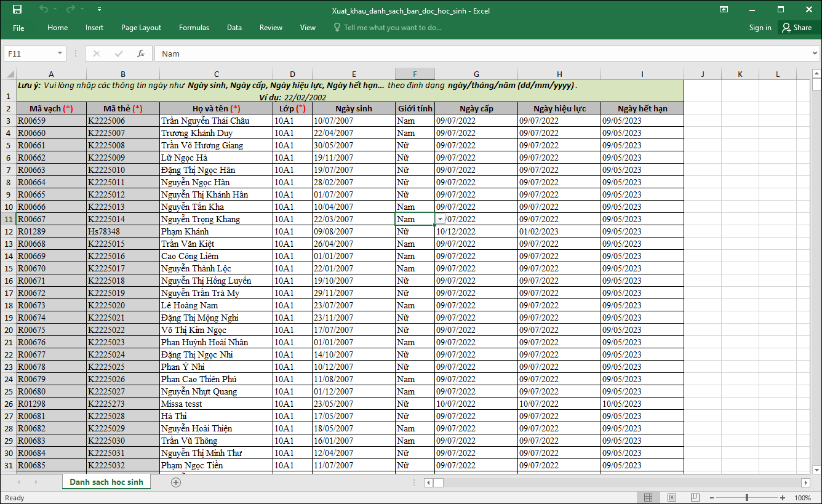Expand the formula bar chevron
The height and width of the screenshot is (504, 822).
click(x=815, y=54)
